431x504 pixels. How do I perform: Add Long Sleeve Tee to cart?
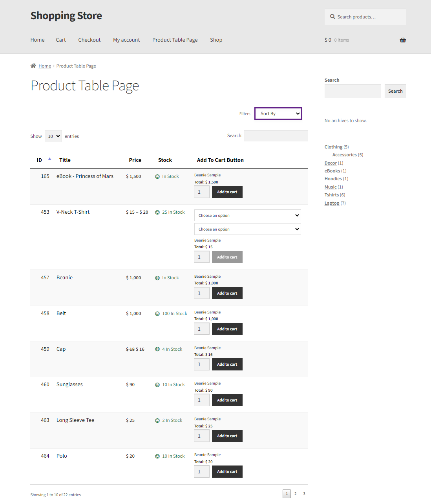click(227, 436)
